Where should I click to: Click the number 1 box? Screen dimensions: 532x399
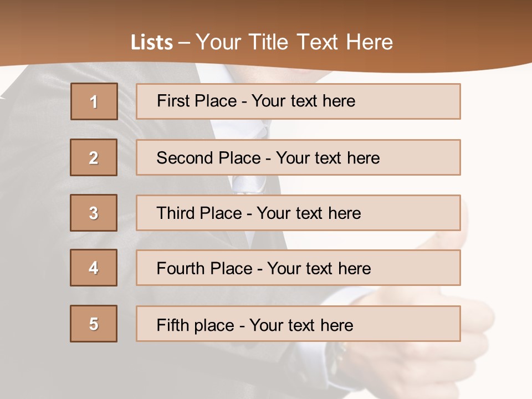coord(94,101)
